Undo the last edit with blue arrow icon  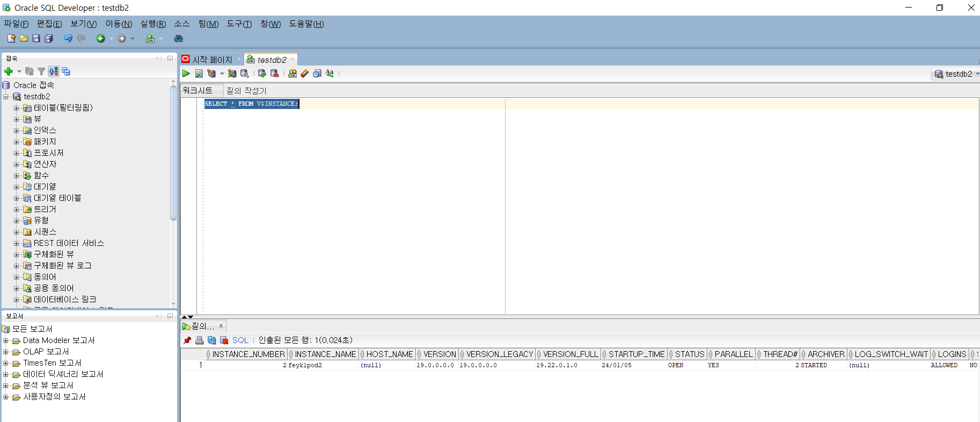(x=68, y=39)
